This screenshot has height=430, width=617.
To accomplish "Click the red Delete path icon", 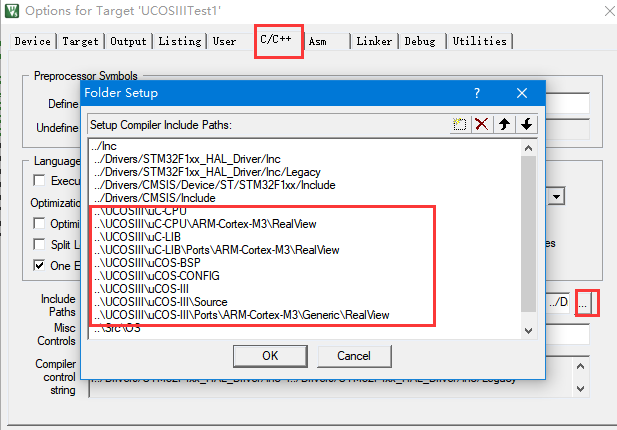I will (482, 124).
